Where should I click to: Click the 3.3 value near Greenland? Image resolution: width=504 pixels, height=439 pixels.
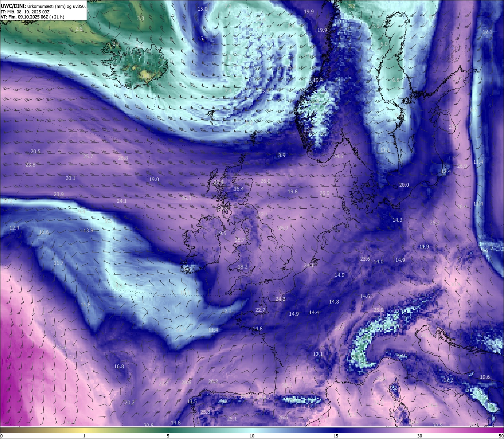click(141, 18)
